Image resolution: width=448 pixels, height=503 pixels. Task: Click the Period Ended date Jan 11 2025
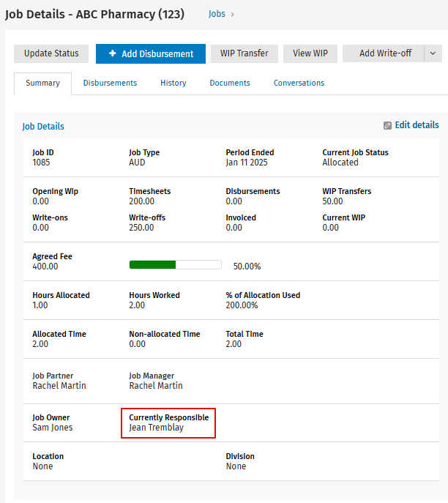pyautogui.click(x=246, y=163)
